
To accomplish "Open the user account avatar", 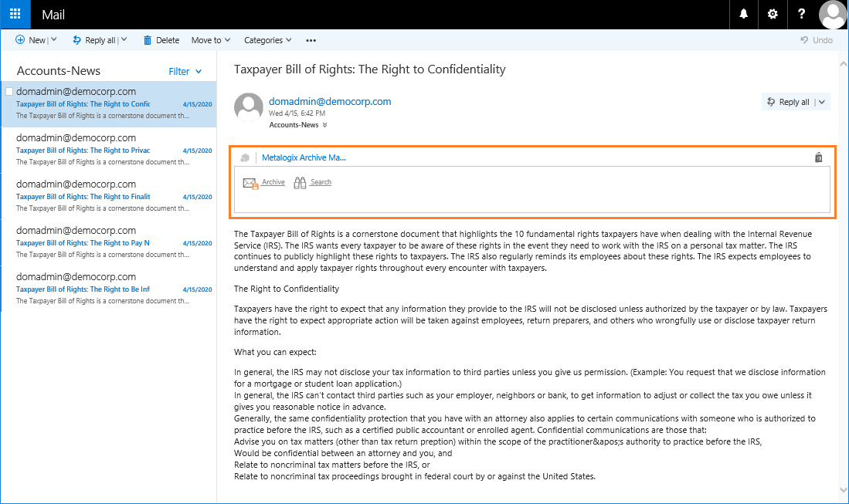I will click(833, 14).
